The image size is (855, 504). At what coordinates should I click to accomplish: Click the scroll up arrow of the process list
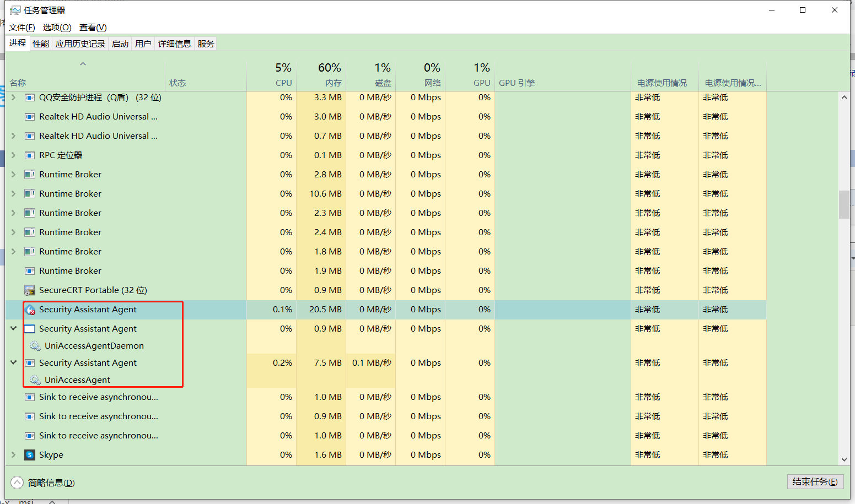pos(844,97)
